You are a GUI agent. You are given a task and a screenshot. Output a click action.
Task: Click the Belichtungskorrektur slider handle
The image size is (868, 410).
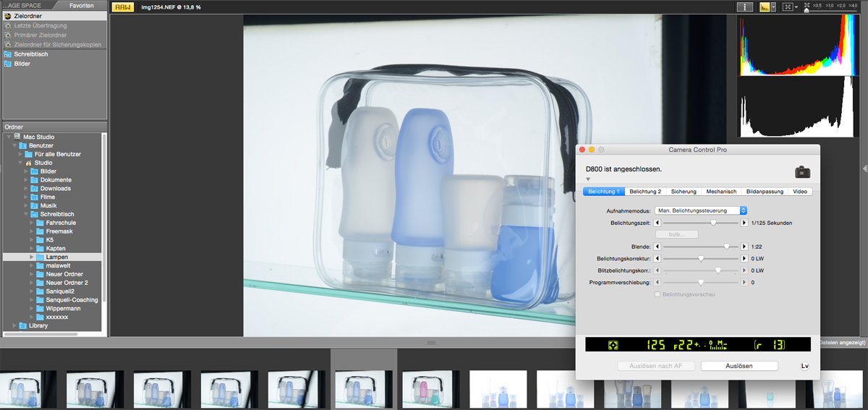pyautogui.click(x=701, y=258)
